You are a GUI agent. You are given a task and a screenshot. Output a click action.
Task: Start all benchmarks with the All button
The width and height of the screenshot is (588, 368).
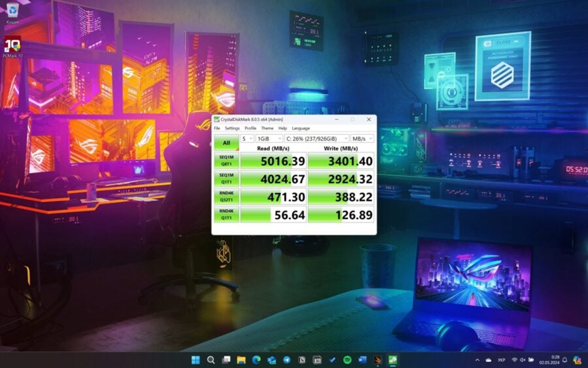click(226, 142)
